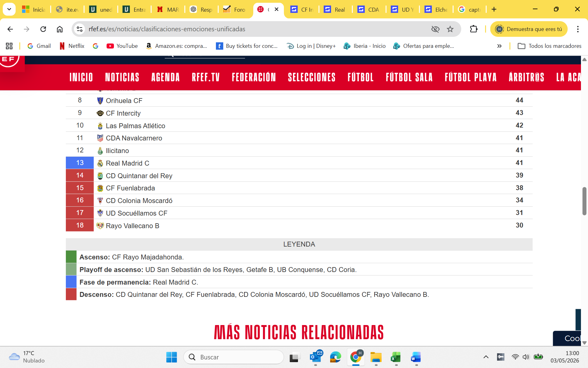Click the Orihuela CF crest
Screen dimensions: 588x368
[100, 101]
